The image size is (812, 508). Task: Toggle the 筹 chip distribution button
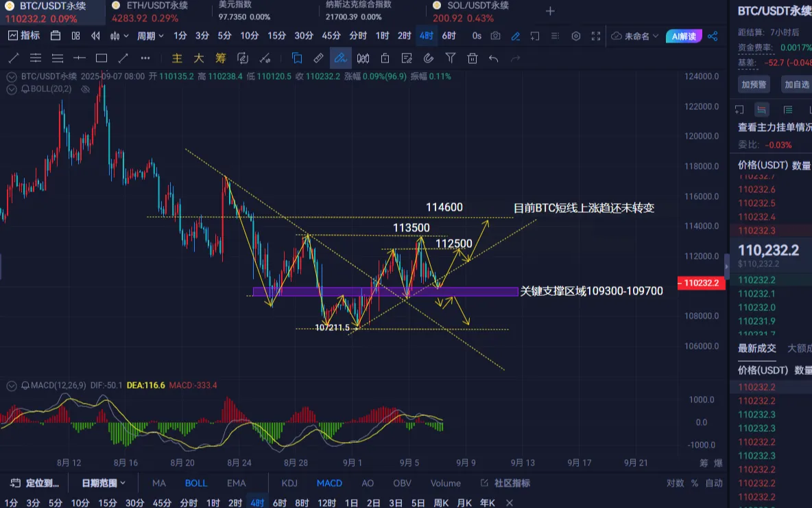(x=221, y=58)
